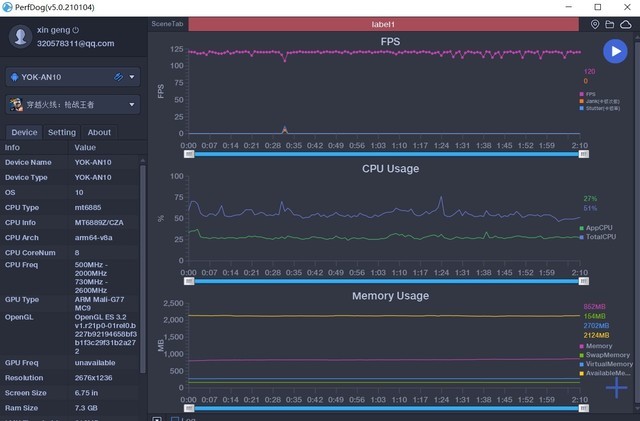This screenshot has height=421, width=640.
Task: Select the GPU Freq value unavailable
Action: pos(95,363)
